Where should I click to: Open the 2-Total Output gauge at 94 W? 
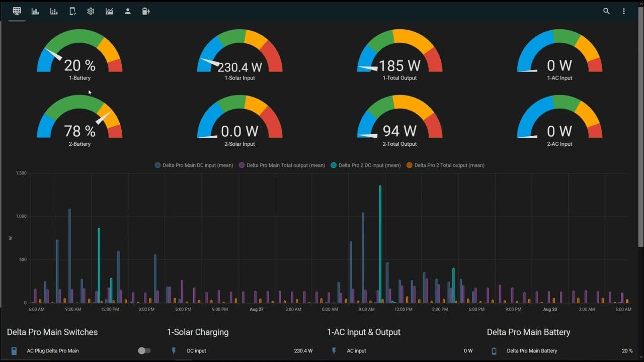[x=399, y=121]
